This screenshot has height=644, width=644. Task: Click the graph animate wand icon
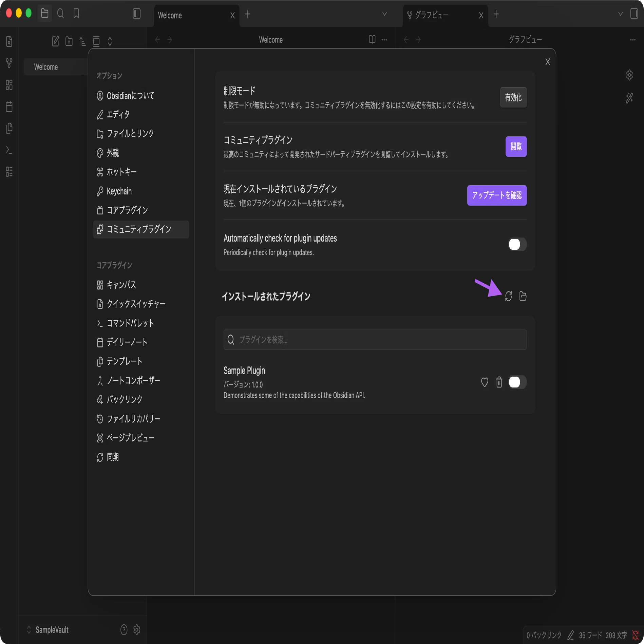(x=629, y=98)
